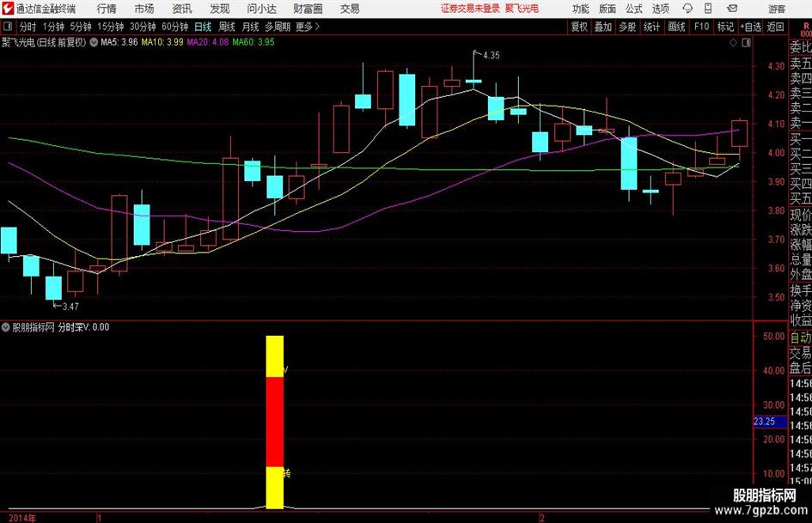812x523 pixels.
Task: Open the 交易 menu
Action: [350, 9]
